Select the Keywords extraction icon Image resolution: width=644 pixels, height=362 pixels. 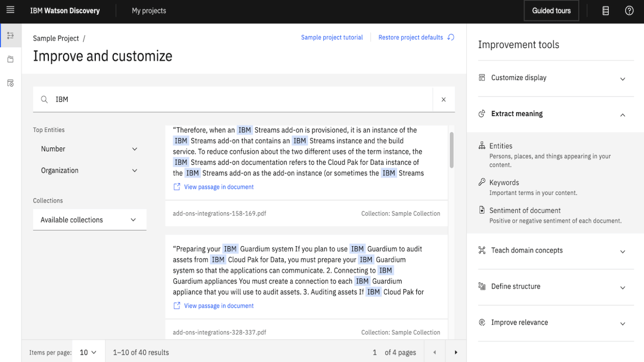click(482, 182)
